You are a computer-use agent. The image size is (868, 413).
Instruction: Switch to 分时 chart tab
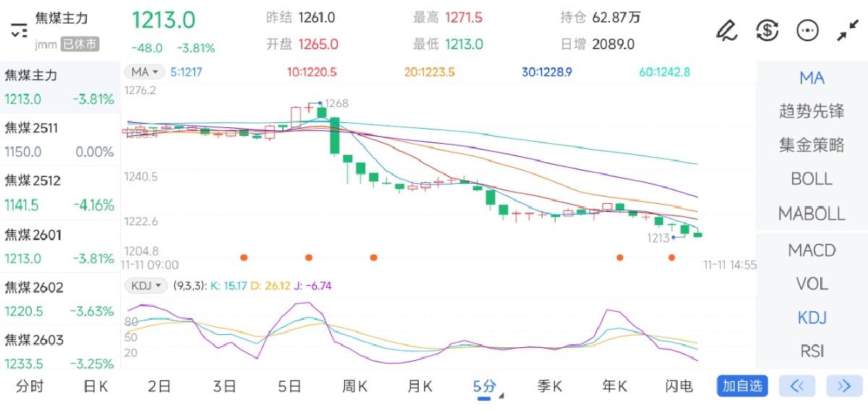(x=30, y=386)
